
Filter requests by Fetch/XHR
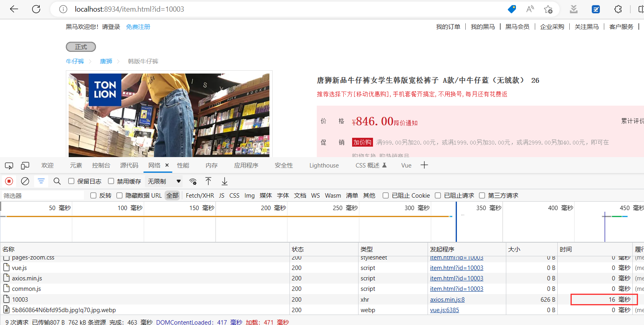(x=200, y=195)
